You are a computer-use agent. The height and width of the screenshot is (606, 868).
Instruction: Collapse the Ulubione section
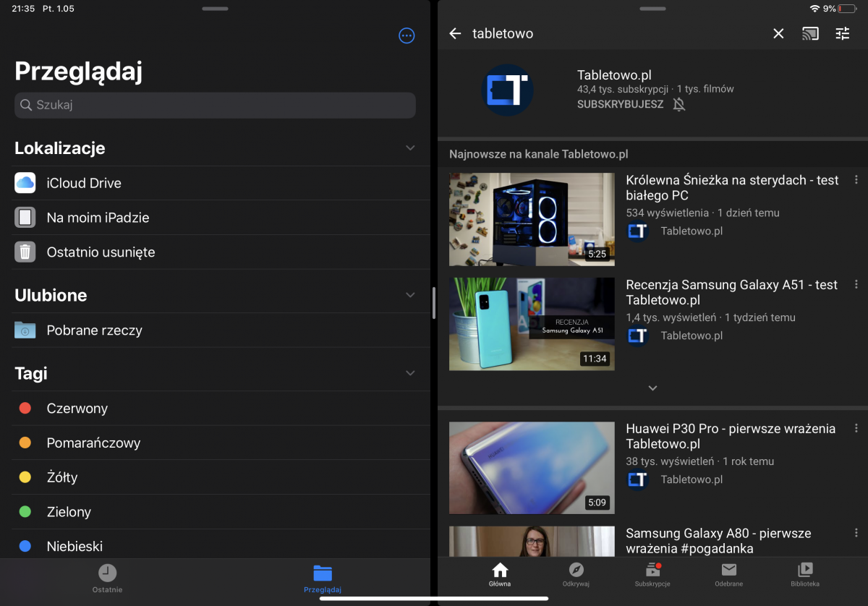coord(410,295)
